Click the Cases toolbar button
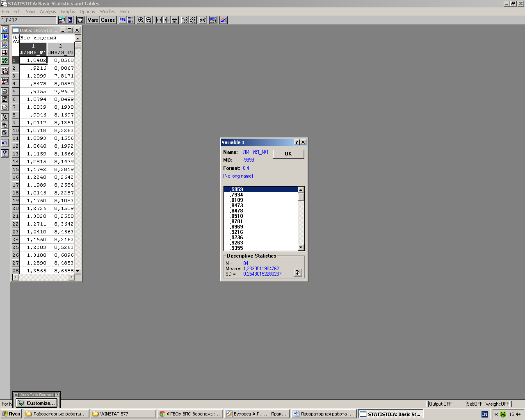The width and height of the screenshot is (525, 420). tap(108, 20)
